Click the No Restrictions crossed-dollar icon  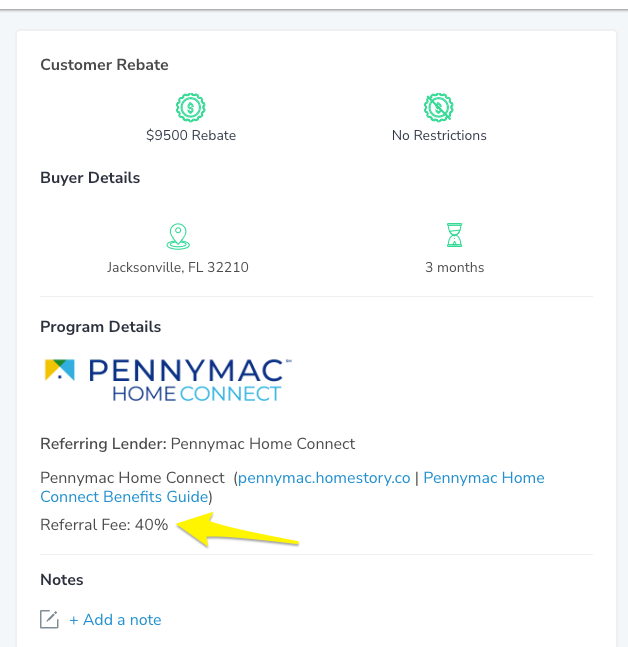(438, 106)
